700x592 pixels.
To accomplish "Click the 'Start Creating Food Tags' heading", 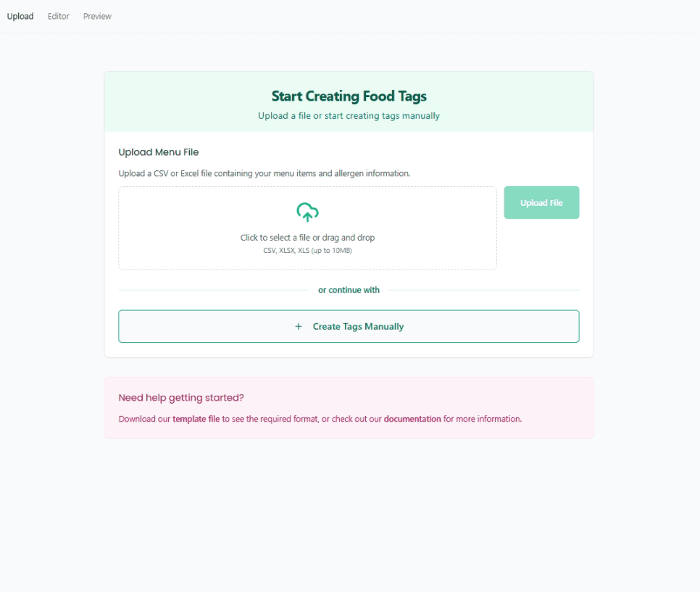I will click(x=349, y=96).
